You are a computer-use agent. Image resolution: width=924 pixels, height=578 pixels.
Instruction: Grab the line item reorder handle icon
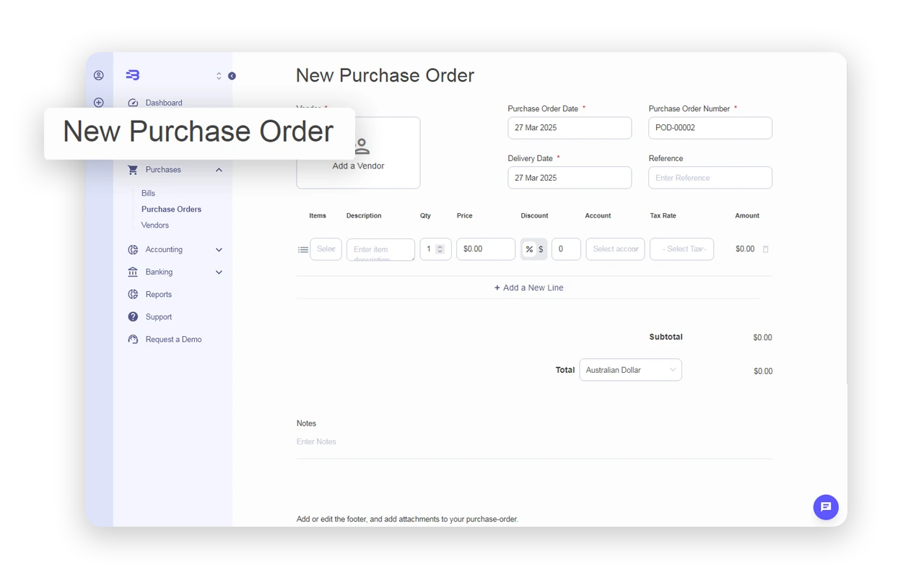[x=303, y=250]
